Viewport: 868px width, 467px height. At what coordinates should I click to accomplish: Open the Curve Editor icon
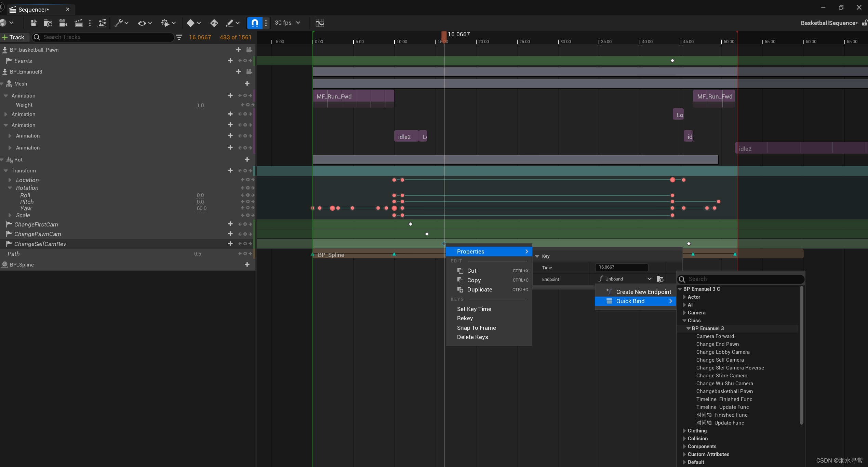(x=320, y=23)
